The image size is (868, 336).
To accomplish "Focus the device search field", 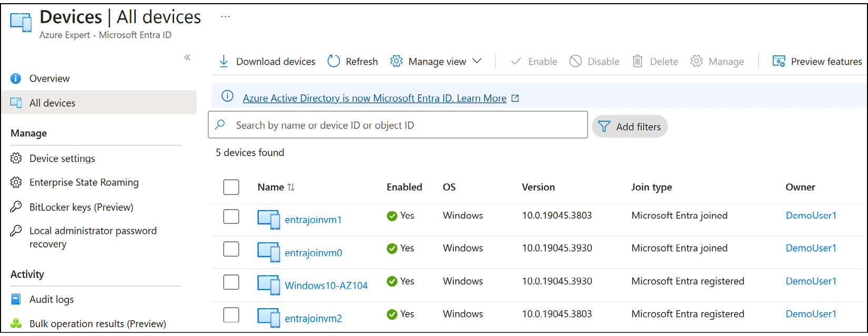I will (x=398, y=125).
